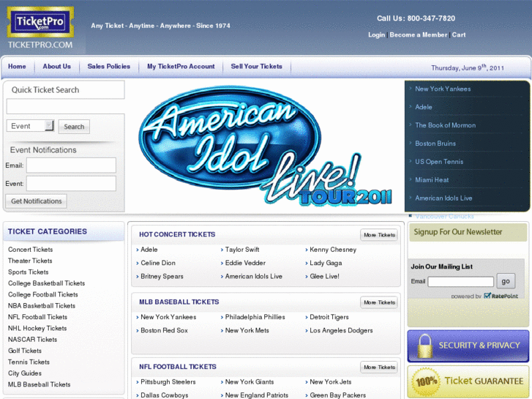Select New York Giants tickets
This screenshot has width=532, height=399.
point(250,381)
